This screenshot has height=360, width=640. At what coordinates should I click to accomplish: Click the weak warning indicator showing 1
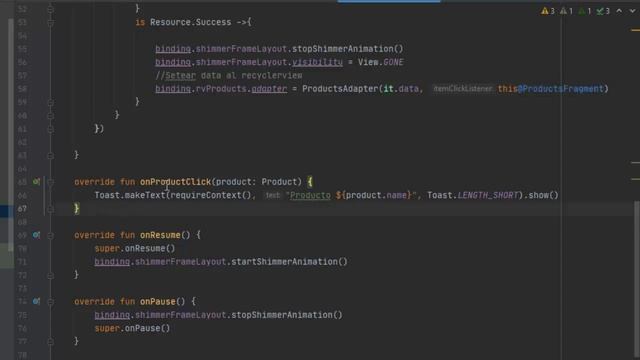566,11
